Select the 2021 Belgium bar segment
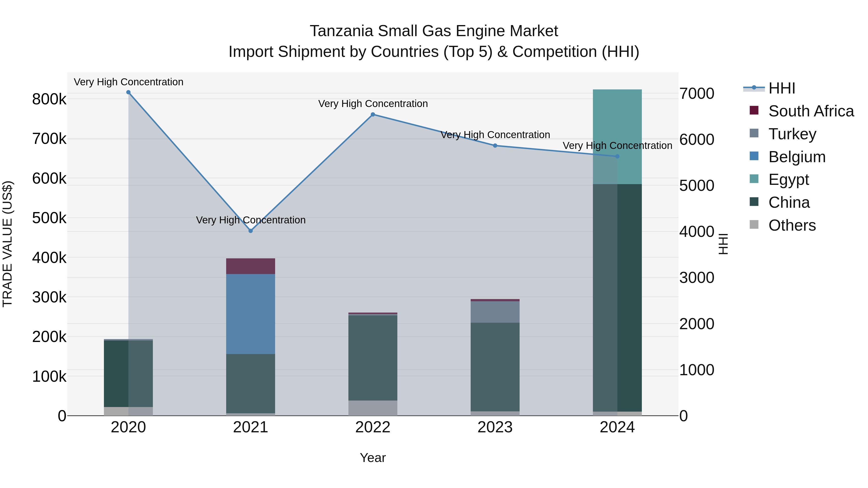This screenshot has width=868, height=488. coord(250,314)
